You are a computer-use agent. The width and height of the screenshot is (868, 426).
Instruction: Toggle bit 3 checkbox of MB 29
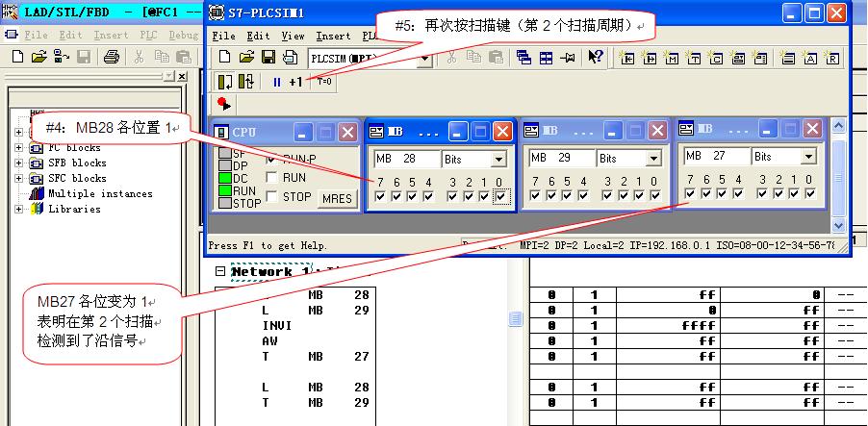click(x=607, y=195)
